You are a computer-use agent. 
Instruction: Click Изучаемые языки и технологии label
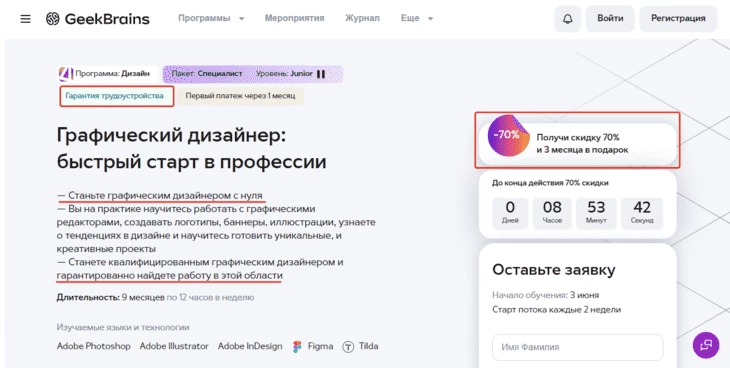coord(123,327)
